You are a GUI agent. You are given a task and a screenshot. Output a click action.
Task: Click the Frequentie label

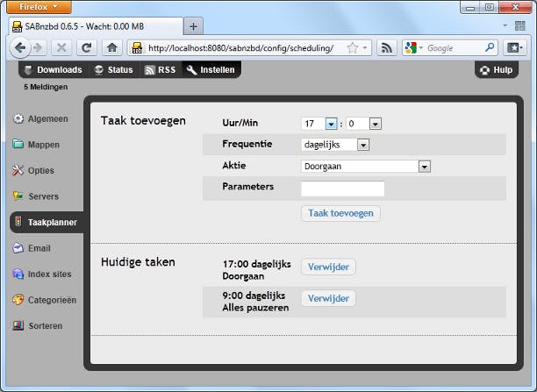coord(247,144)
